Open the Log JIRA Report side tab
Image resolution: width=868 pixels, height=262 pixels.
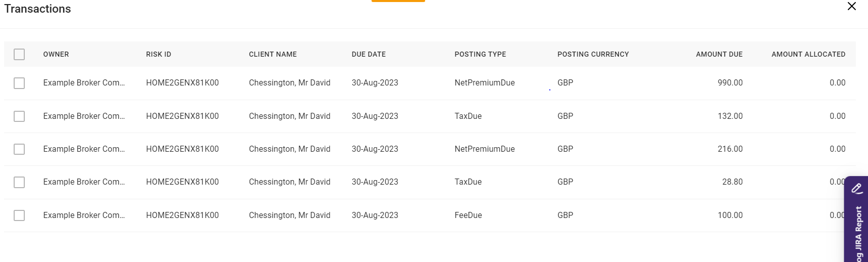click(x=857, y=223)
